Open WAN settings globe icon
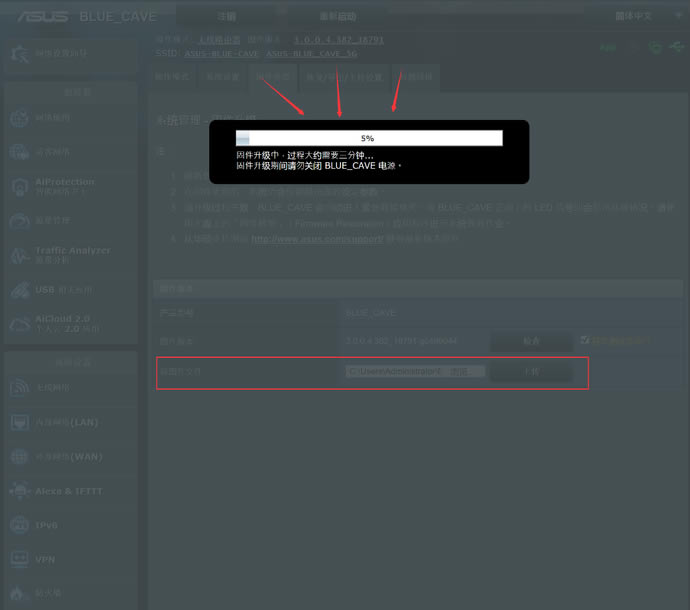 tap(19, 456)
